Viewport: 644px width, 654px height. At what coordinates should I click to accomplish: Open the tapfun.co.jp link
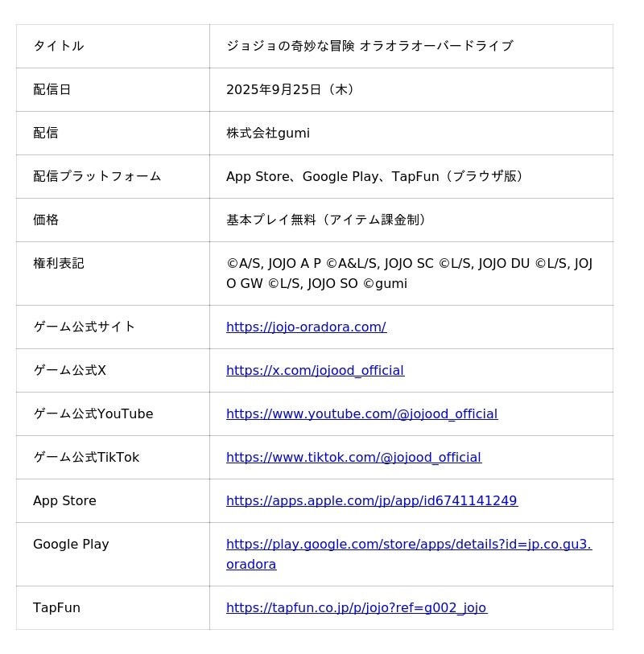coord(356,607)
